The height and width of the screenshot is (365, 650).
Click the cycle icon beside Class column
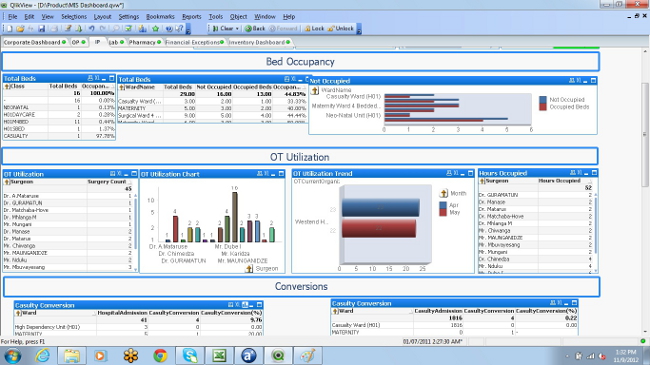[x=7, y=86]
